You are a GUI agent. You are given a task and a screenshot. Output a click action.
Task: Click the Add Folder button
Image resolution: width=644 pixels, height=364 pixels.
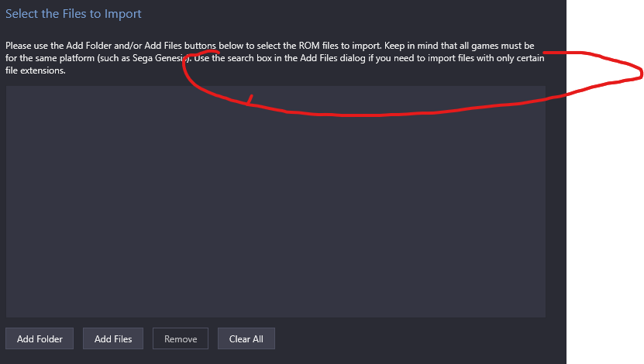[40, 338]
